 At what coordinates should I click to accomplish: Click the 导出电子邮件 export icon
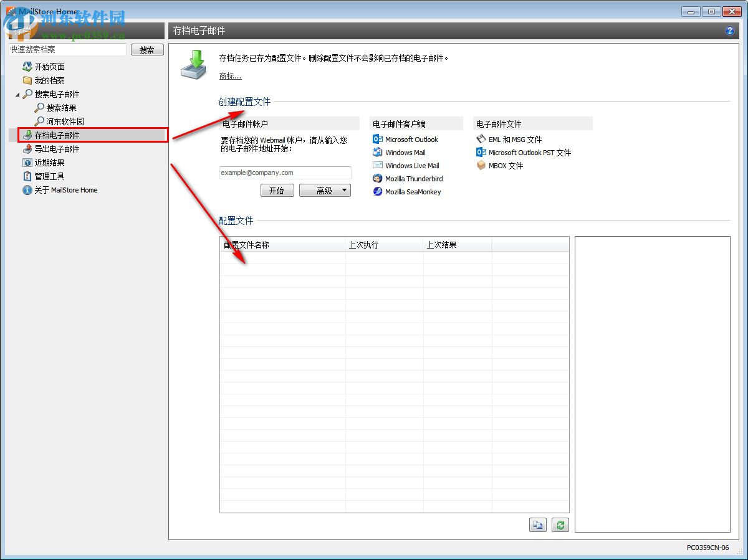[x=27, y=149]
